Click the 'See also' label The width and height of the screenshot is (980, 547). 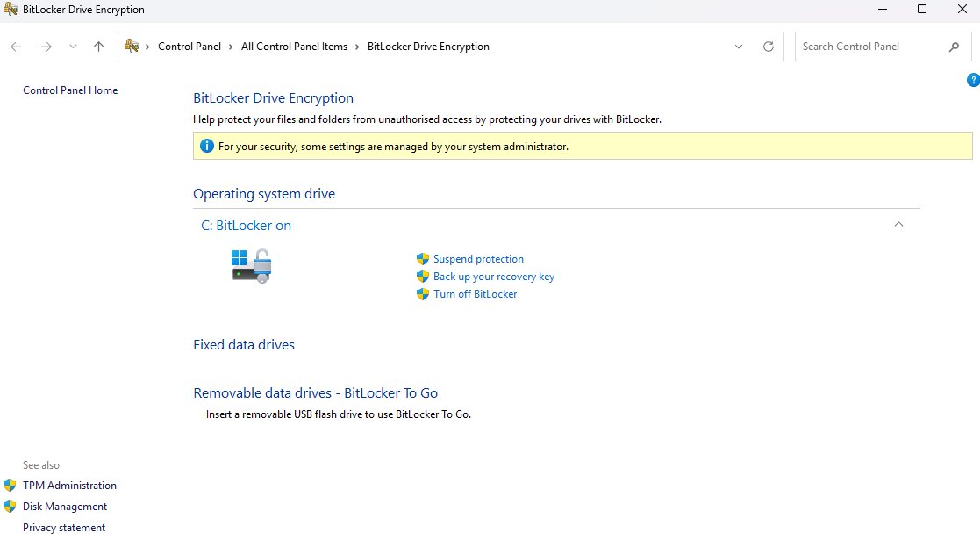click(x=41, y=465)
